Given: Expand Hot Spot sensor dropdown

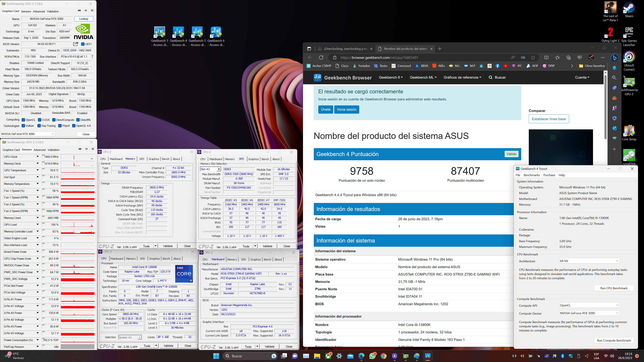Looking at the screenshot, I should [x=38, y=177].
